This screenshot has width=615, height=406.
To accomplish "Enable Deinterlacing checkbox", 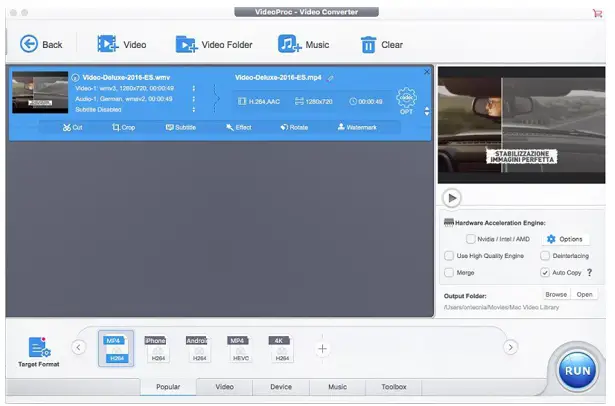I will [x=545, y=256].
